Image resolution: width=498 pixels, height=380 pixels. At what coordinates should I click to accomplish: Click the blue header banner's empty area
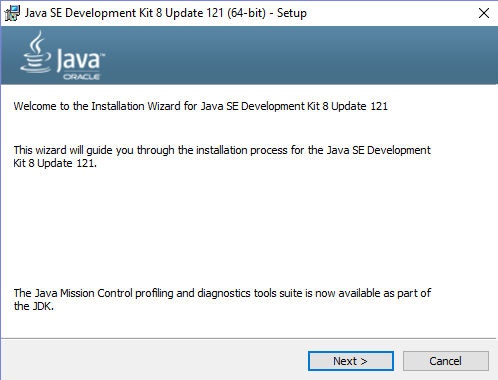pyautogui.click(x=300, y=55)
